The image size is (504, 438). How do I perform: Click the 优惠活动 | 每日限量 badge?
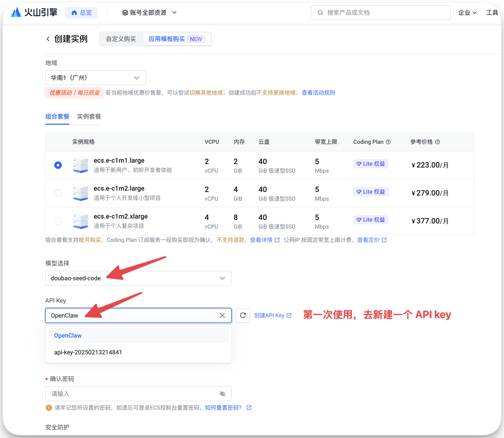(x=74, y=93)
